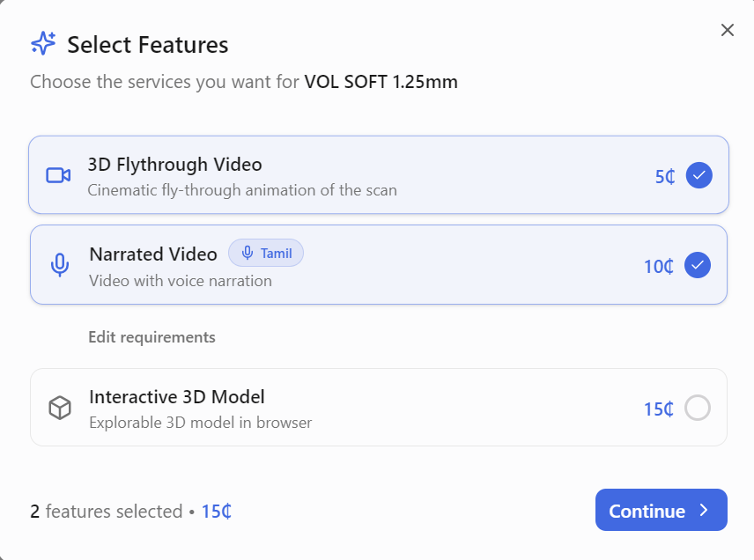
Task: Click the Edit requirements link
Action: pos(152,337)
